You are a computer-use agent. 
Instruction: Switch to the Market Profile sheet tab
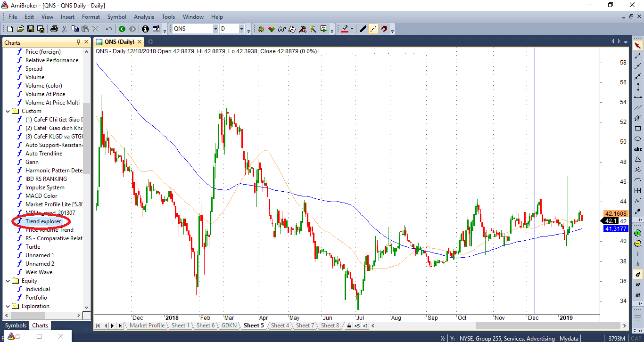[x=147, y=326]
